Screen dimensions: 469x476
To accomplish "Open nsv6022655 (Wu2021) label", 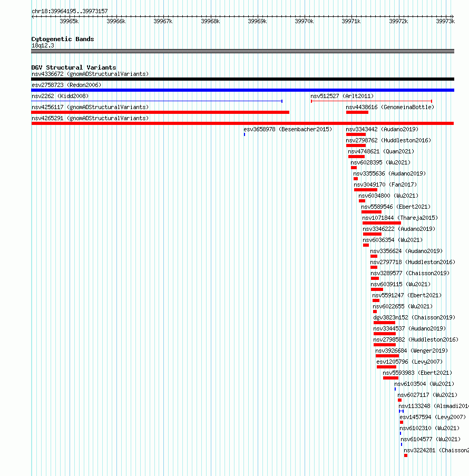I will pos(403,307).
